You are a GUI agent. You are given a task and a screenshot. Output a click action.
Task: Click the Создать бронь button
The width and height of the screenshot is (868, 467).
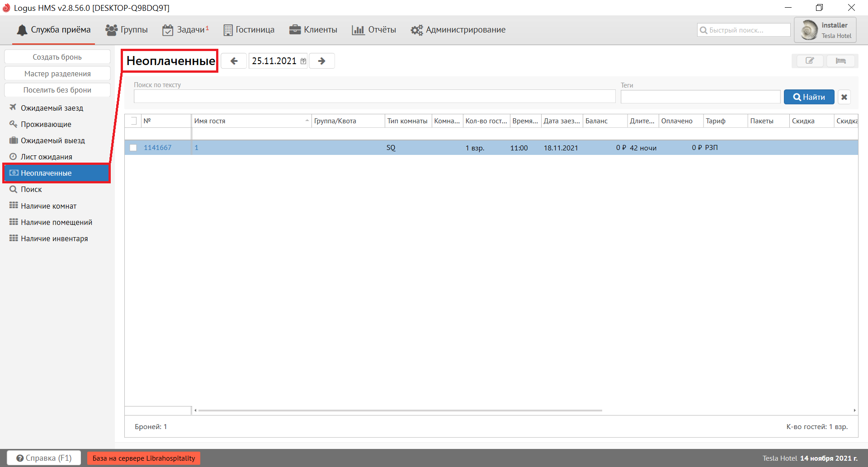click(x=57, y=57)
